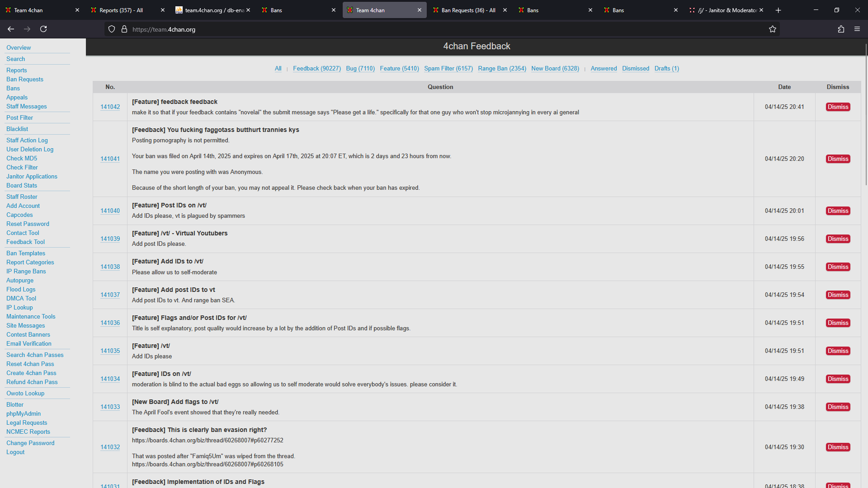
Task: Click the lock site-info icon
Action: coord(124,29)
